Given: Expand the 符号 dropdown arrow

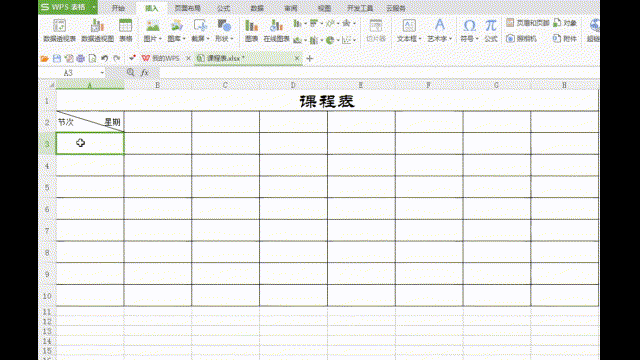Looking at the screenshot, I should (477, 39).
